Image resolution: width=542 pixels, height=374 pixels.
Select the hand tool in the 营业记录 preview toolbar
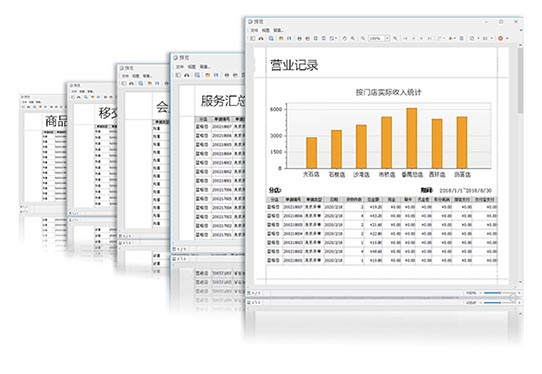point(345,38)
